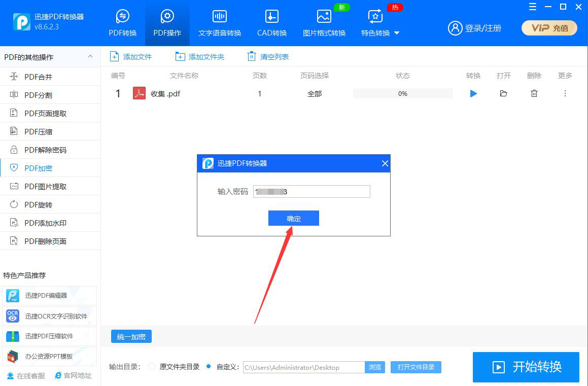Select PDF分割 in sidebar
The height and width of the screenshot is (386, 588).
50,95
